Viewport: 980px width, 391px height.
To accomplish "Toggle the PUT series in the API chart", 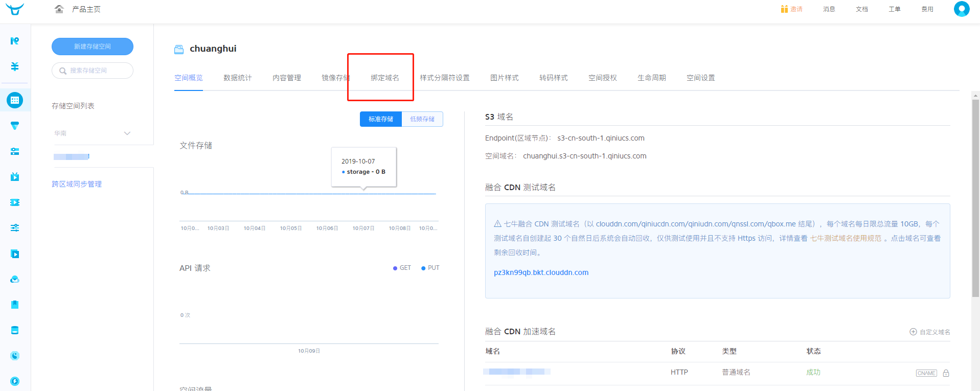I will tap(430, 268).
